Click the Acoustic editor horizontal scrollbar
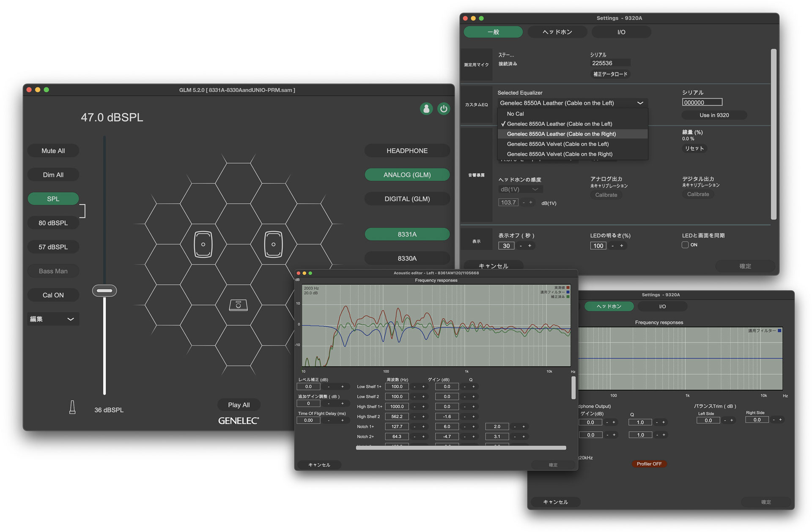This screenshot has width=812, height=532. pyautogui.click(x=461, y=448)
